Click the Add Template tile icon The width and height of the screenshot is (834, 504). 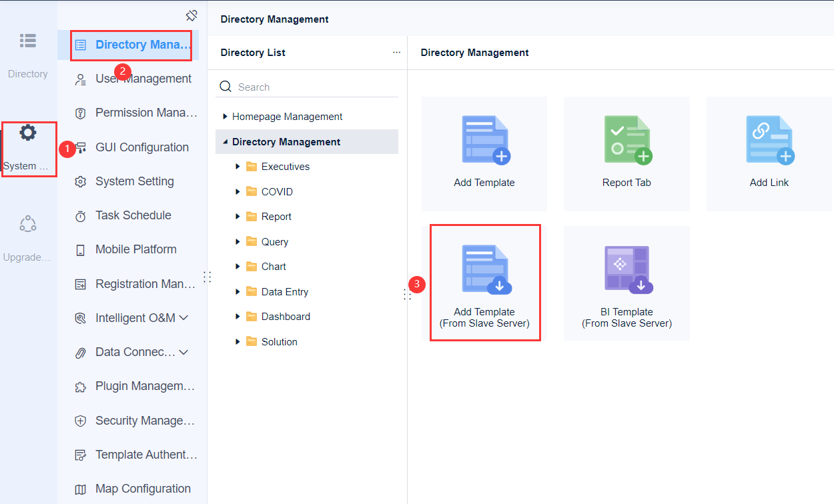[x=484, y=139]
